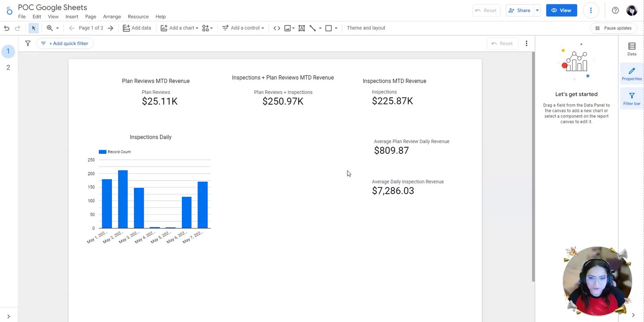
Task: Switch to page 2 in sidebar
Action: (x=8, y=68)
